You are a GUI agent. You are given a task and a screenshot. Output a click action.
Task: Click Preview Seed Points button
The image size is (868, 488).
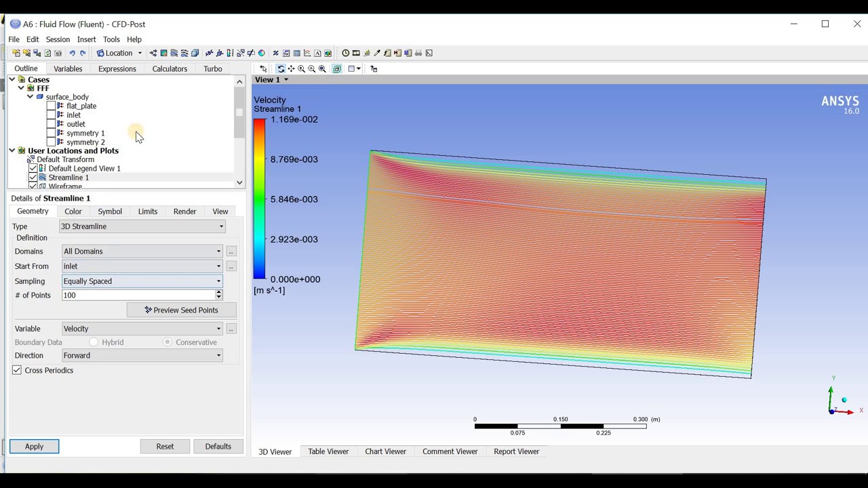(182, 310)
